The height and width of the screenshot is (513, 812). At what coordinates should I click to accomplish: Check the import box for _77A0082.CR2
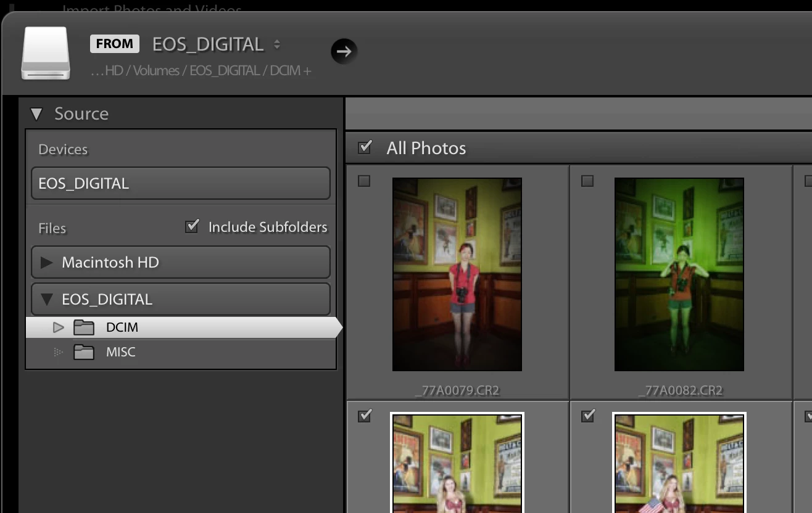pyautogui.click(x=587, y=181)
